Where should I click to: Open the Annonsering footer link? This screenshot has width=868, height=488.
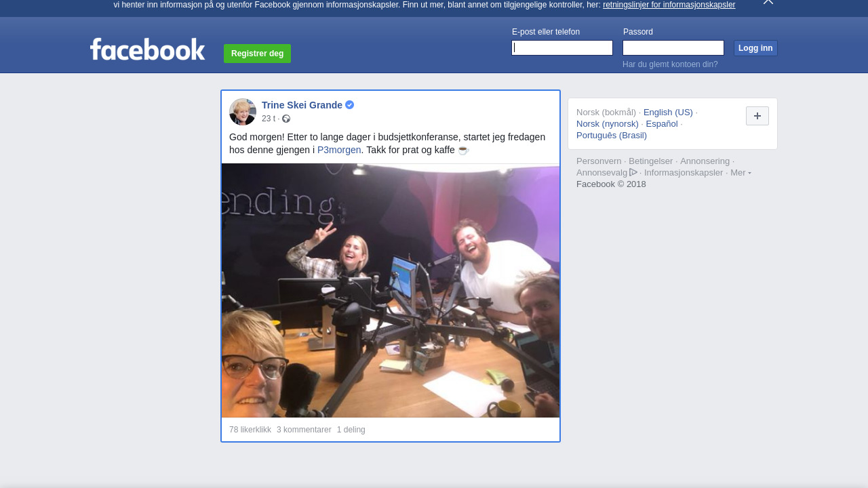(x=705, y=161)
